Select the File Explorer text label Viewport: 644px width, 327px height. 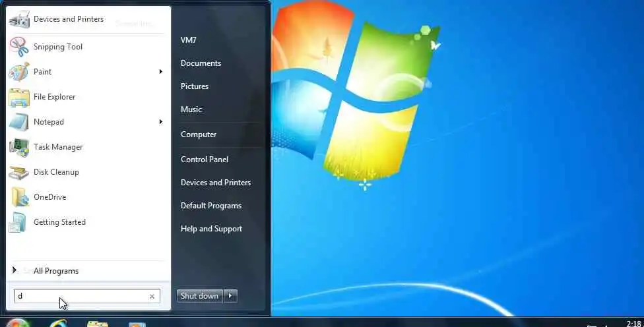coord(55,97)
